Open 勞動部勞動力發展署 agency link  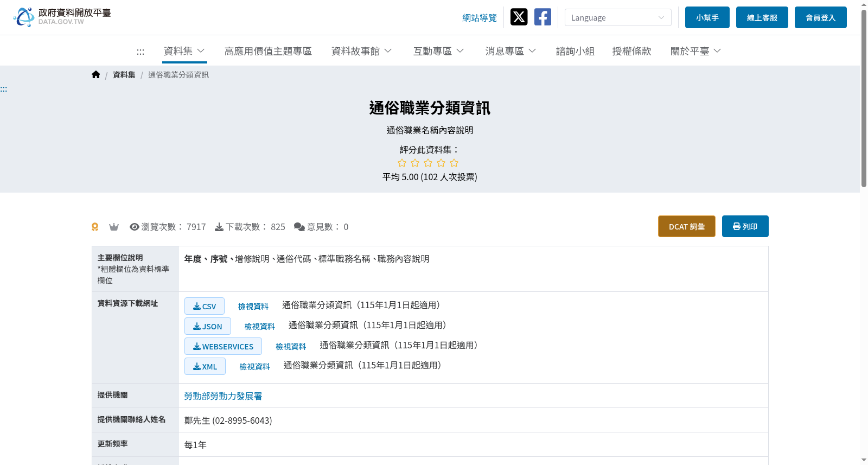click(223, 396)
